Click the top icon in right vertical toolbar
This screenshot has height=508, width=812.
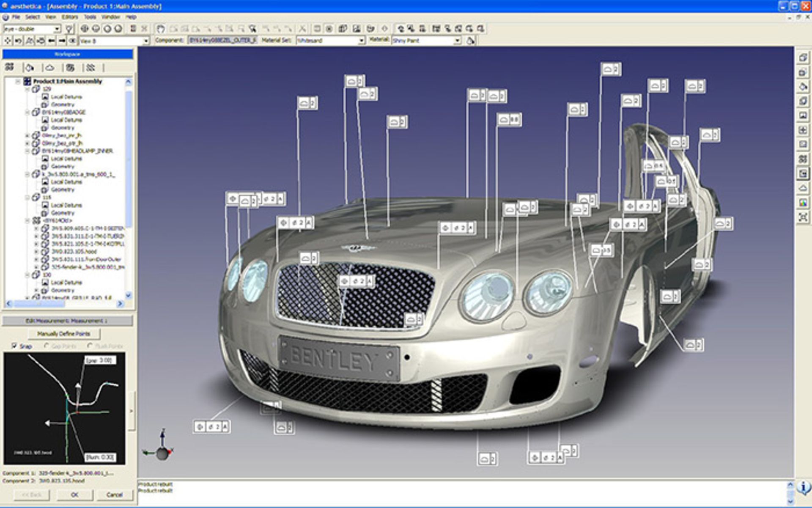point(803,58)
